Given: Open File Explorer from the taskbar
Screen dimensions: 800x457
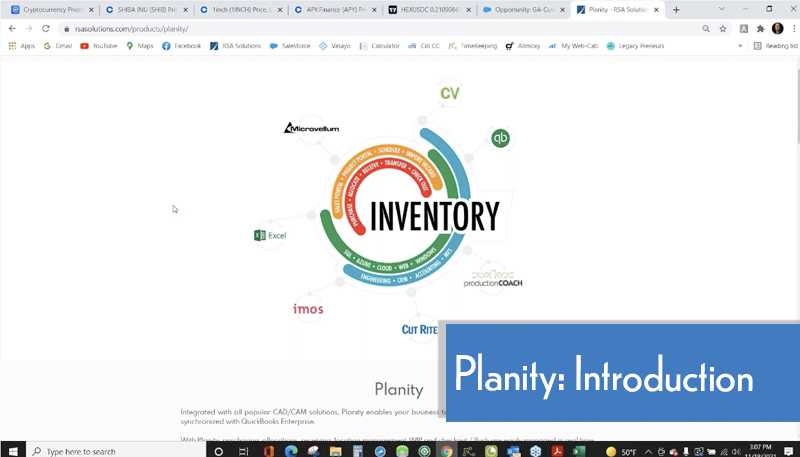Looking at the screenshot, I should click(335, 451).
